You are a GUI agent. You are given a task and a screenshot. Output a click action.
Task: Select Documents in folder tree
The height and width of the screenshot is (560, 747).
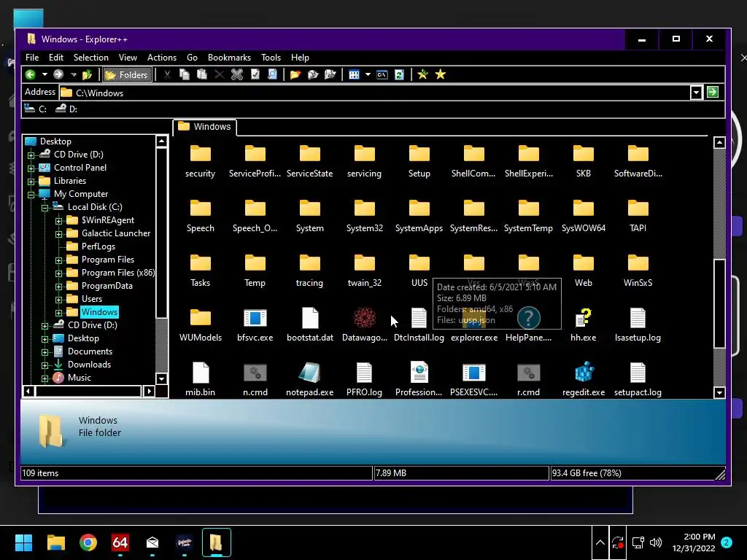coord(90,351)
